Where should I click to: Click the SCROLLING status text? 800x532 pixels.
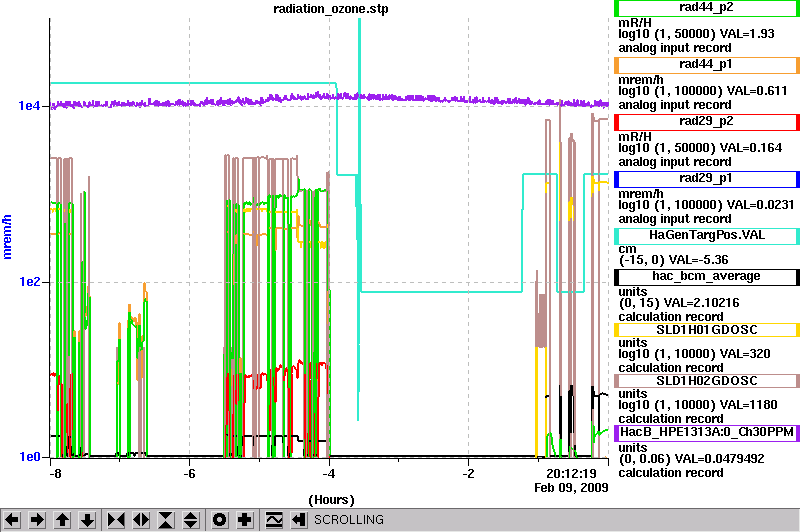348,520
